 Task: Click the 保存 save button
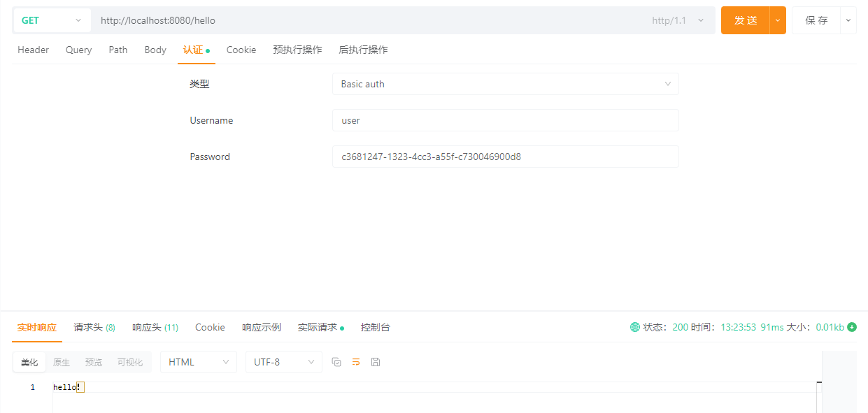pos(816,20)
